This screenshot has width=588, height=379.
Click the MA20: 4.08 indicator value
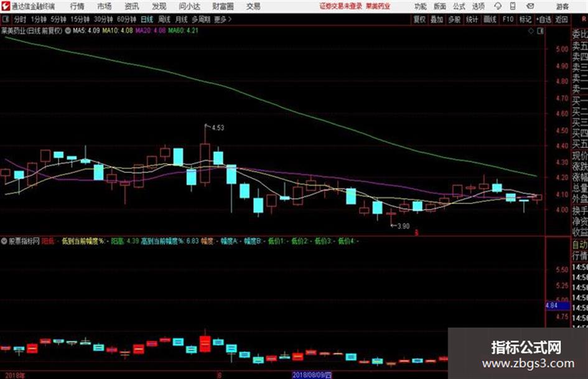click(x=151, y=30)
